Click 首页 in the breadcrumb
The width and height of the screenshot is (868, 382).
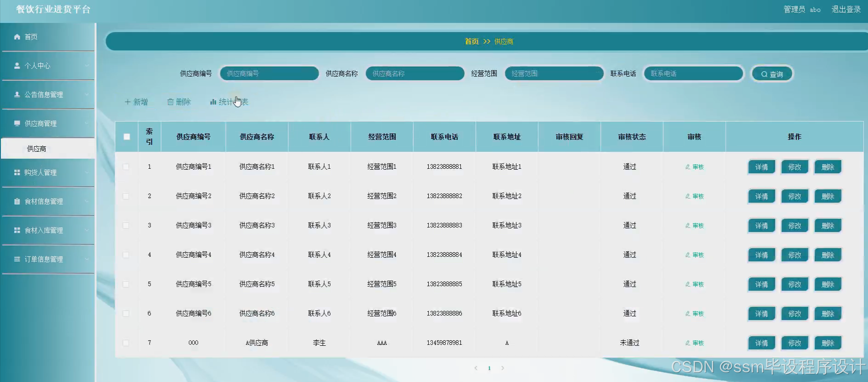pyautogui.click(x=472, y=41)
